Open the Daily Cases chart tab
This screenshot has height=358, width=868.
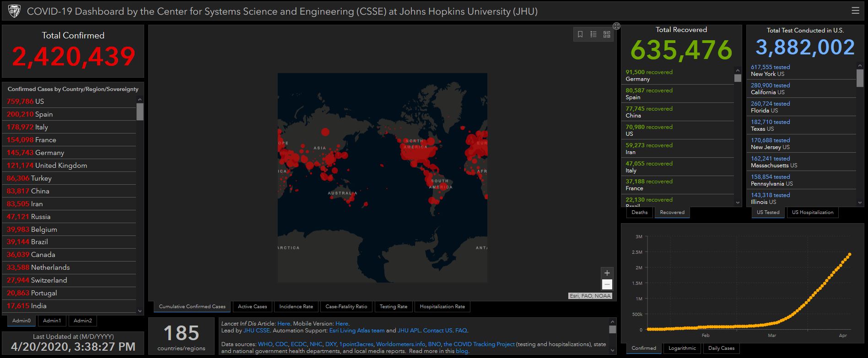[x=722, y=348]
